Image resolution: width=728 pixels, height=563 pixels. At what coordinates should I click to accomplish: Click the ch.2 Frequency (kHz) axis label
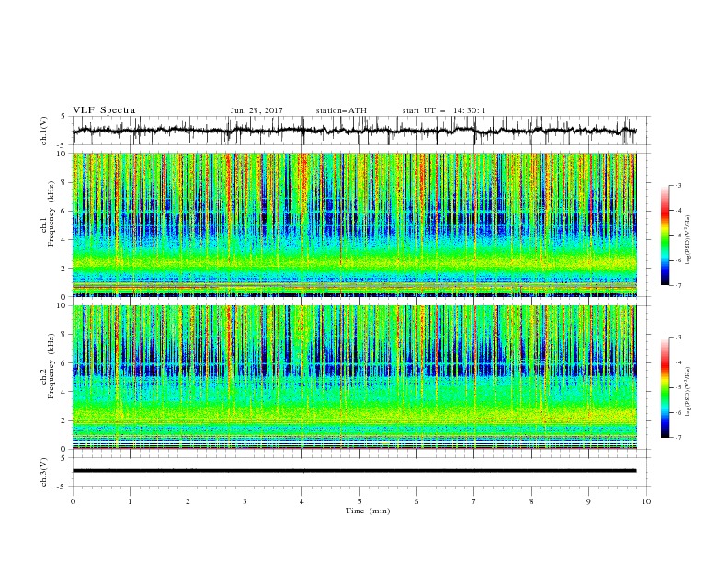pos(48,366)
